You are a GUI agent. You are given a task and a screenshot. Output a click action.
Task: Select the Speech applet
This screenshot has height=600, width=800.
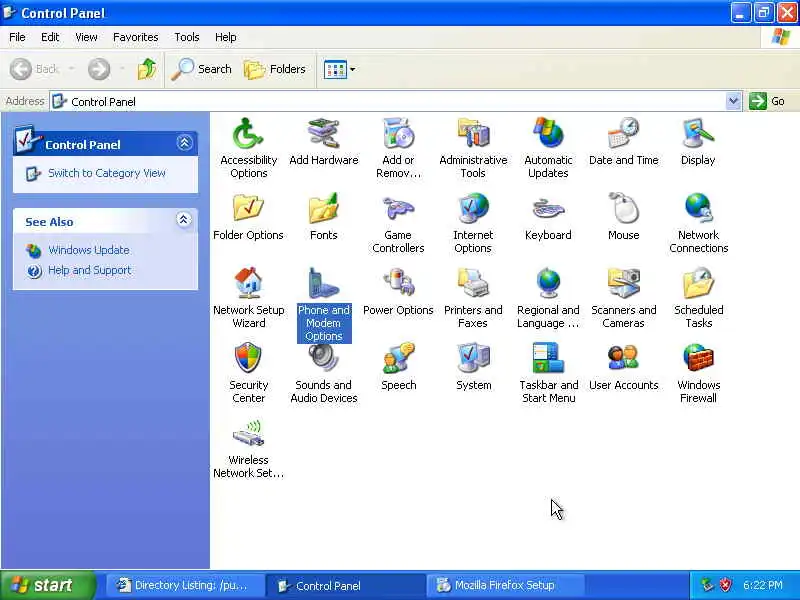(x=398, y=367)
